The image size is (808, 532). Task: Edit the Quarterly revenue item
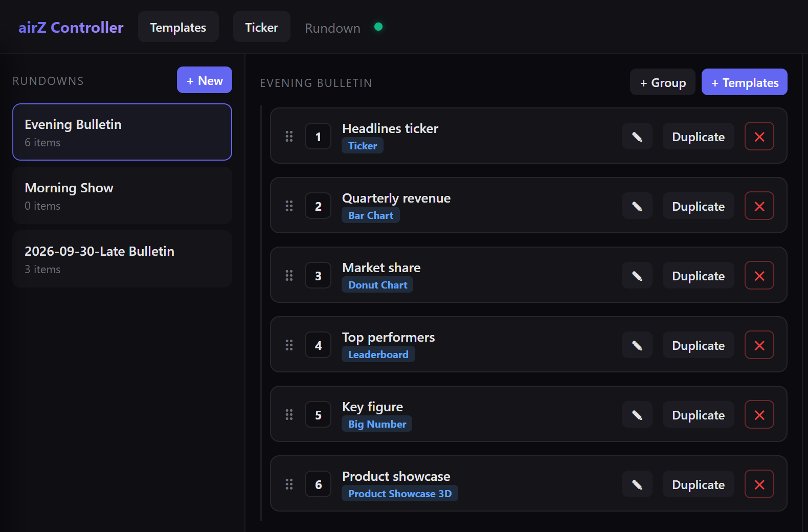click(x=637, y=206)
